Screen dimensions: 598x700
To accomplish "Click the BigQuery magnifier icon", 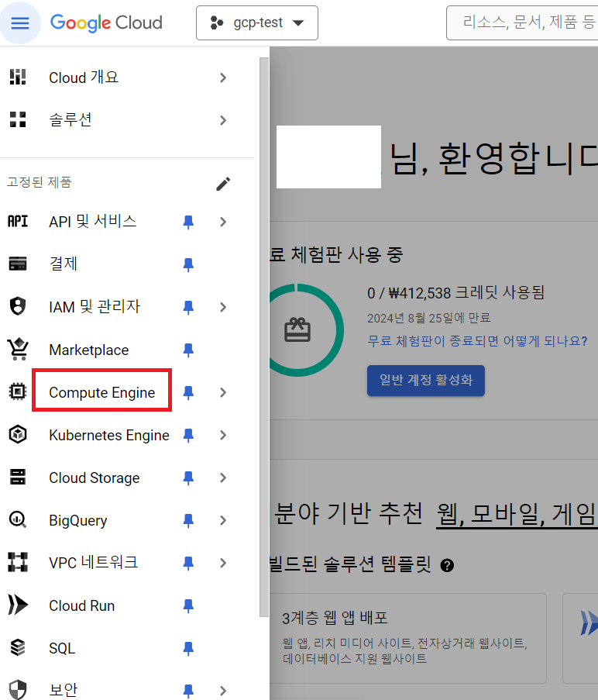I will tap(18, 519).
